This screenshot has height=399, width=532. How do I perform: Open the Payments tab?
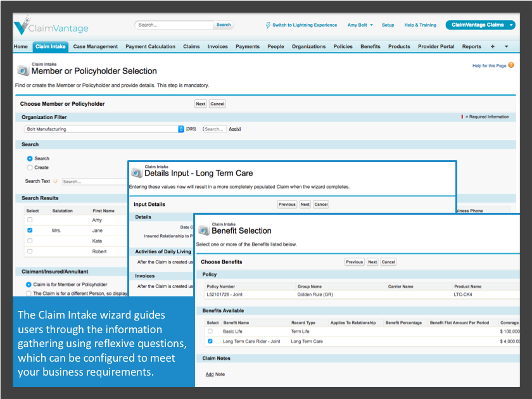tap(248, 46)
